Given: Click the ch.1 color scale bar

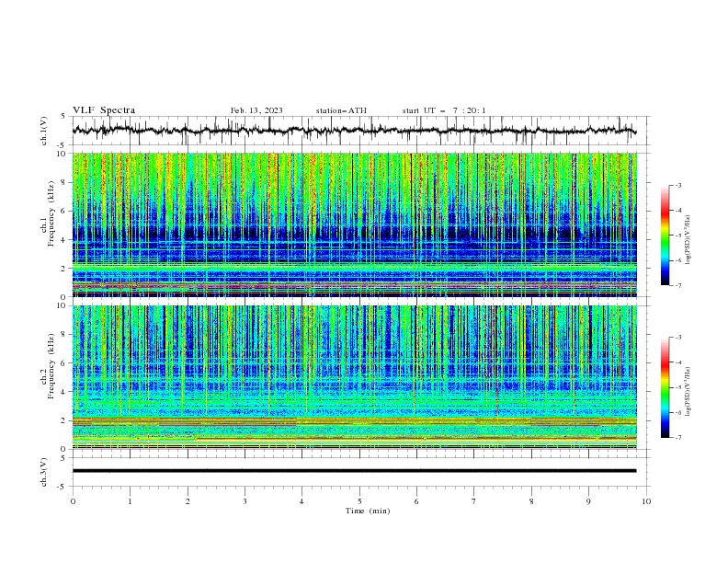Looking at the screenshot, I should tap(665, 236).
